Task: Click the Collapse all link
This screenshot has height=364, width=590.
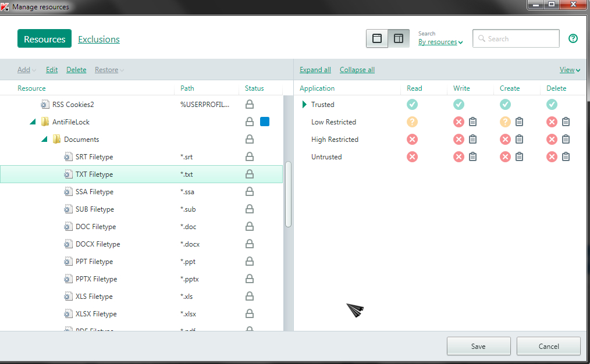Action: pos(357,70)
